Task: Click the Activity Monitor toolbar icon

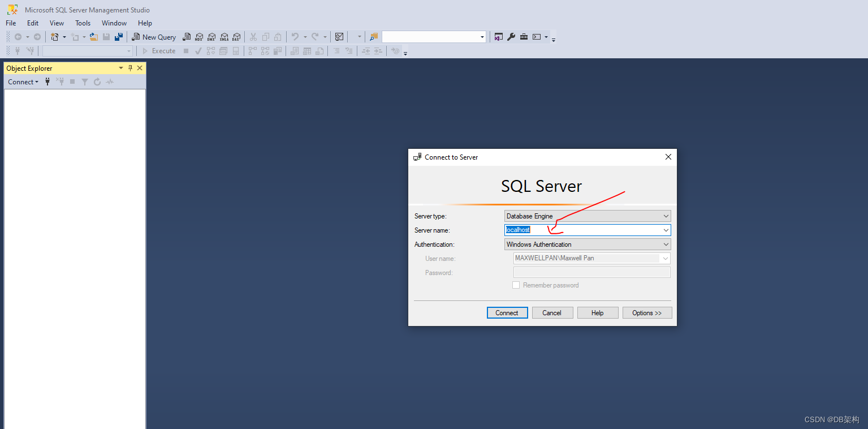Action: tap(339, 37)
